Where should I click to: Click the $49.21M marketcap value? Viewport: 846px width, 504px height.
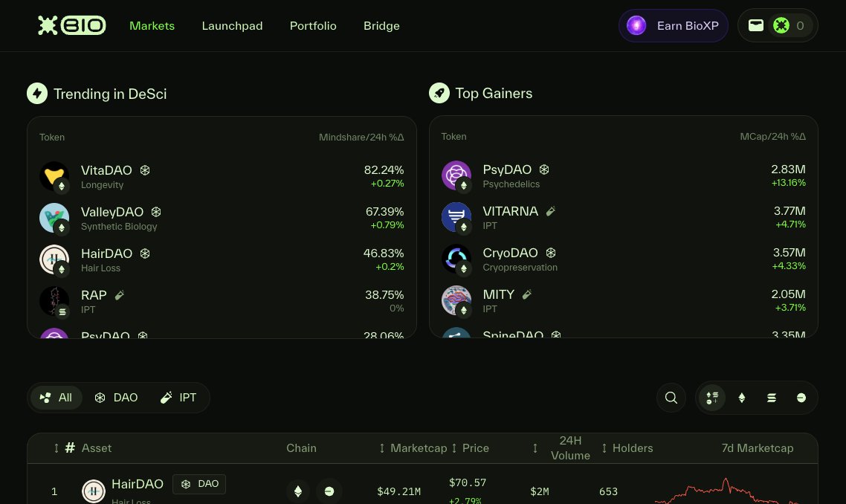click(x=398, y=491)
